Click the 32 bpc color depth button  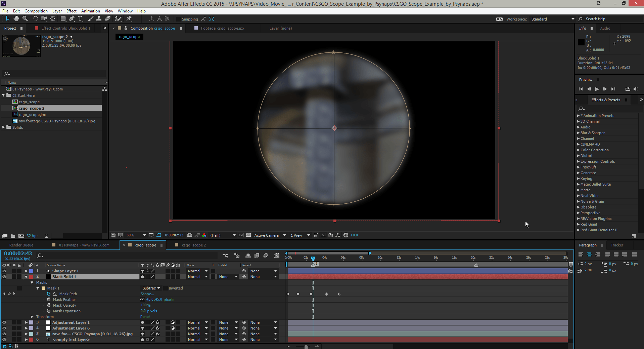[33, 236]
